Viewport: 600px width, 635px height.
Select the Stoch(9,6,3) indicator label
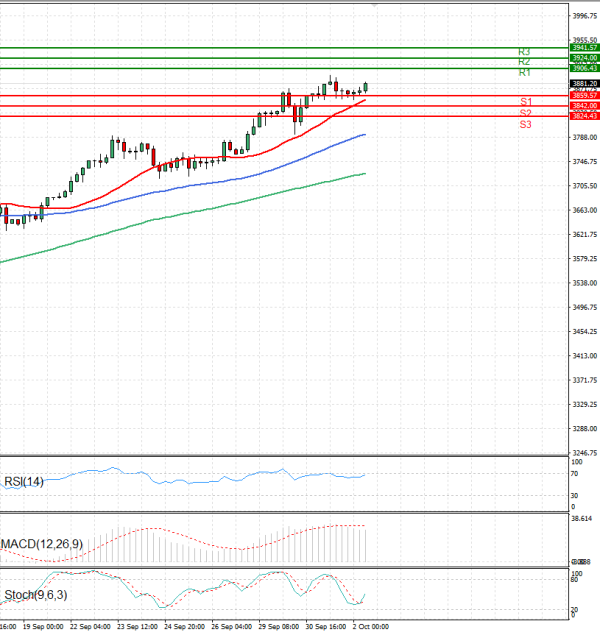35,596
